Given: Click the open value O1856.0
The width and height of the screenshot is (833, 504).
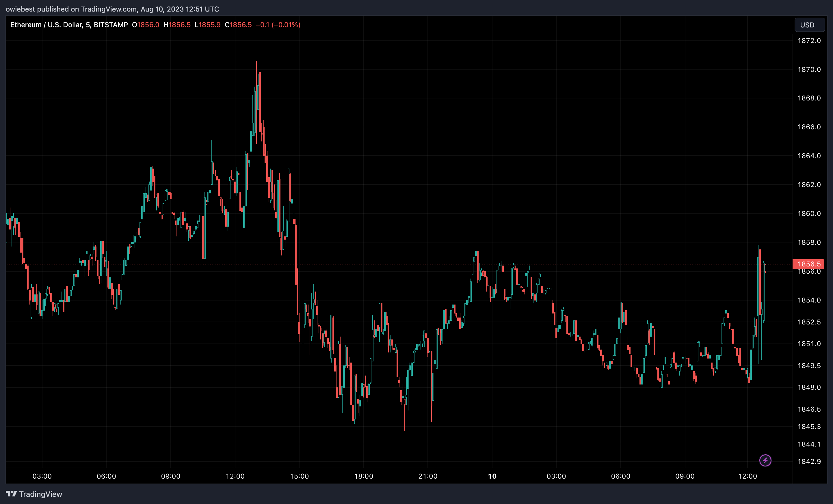Looking at the screenshot, I should [145, 25].
